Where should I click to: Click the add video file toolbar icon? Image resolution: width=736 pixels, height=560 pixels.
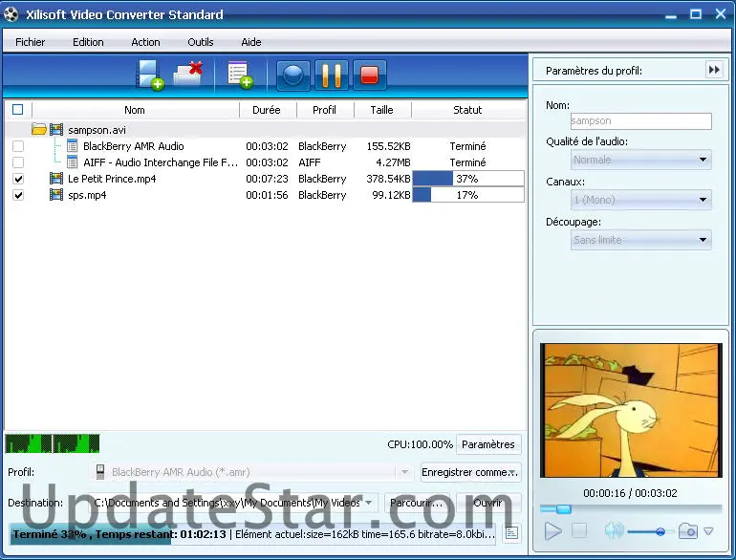[x=150, y=75]
